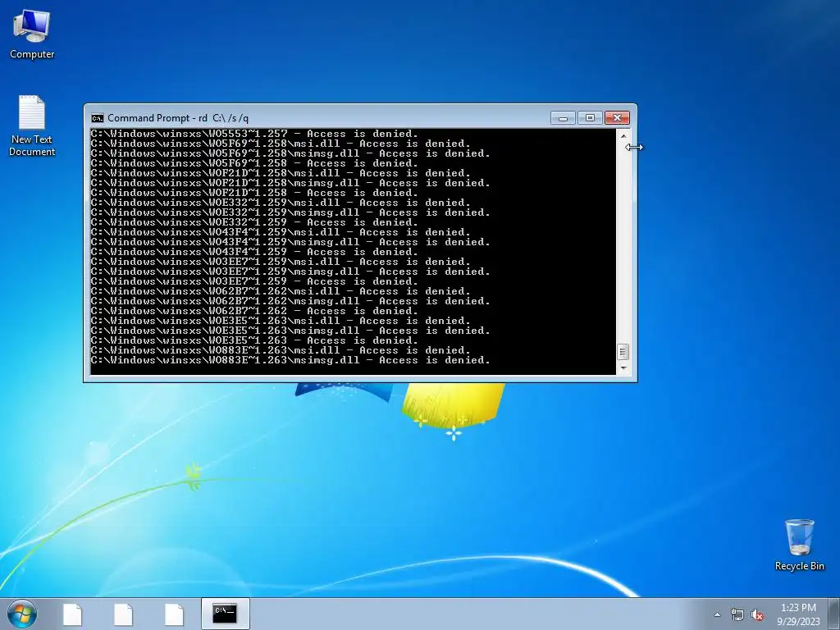Click the WO43F4~1.259\msi.dll output line
840x630 pixels.
click(x=281, y=232)
